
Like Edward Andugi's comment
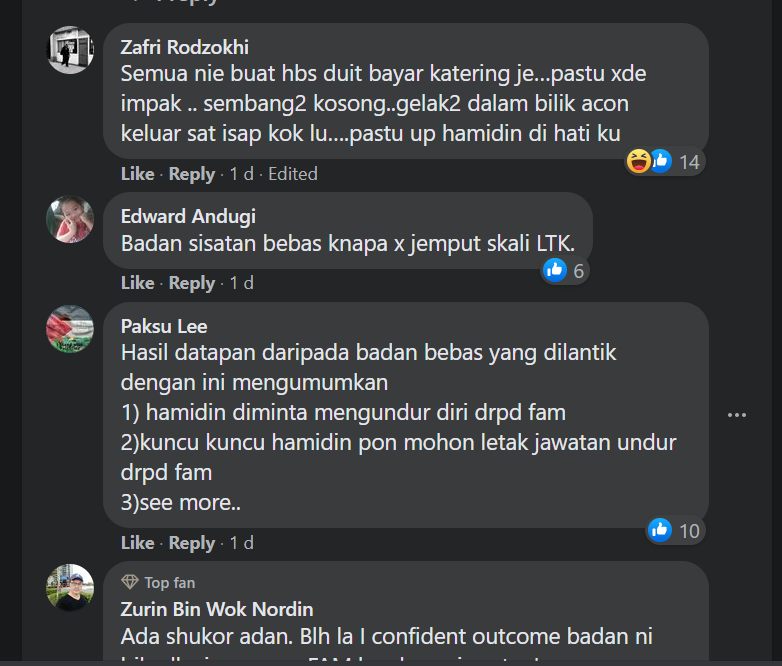[137, 283]
